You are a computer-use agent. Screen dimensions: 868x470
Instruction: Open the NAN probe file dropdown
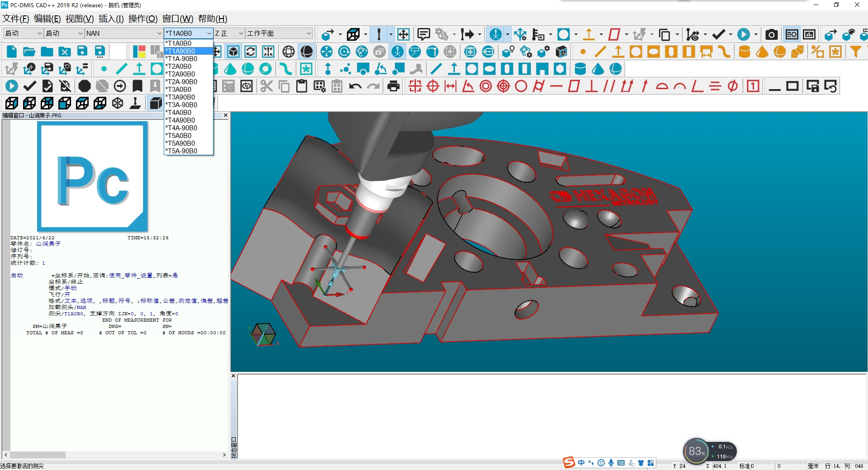[x=124, y=33]
